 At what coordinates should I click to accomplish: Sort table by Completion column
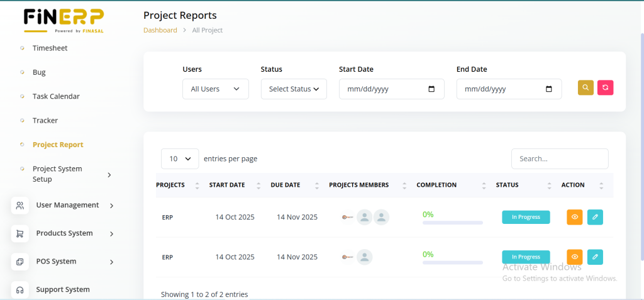(x=484, y=185)
